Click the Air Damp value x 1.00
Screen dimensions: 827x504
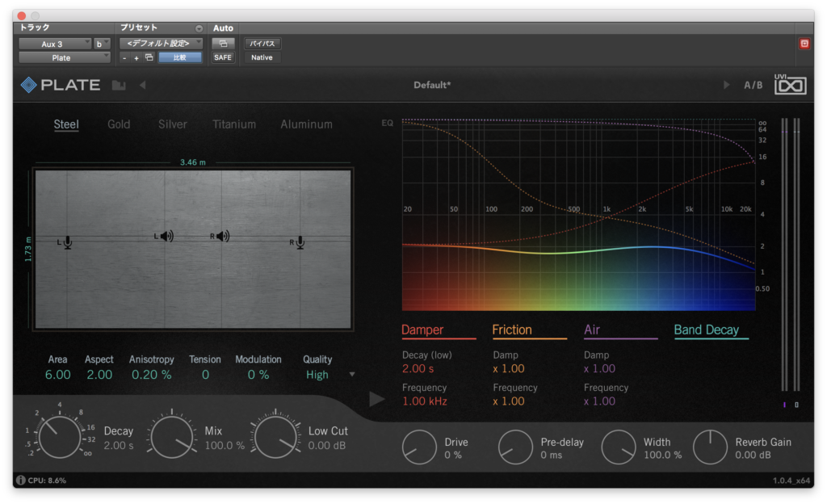click(x=599, y=368)
